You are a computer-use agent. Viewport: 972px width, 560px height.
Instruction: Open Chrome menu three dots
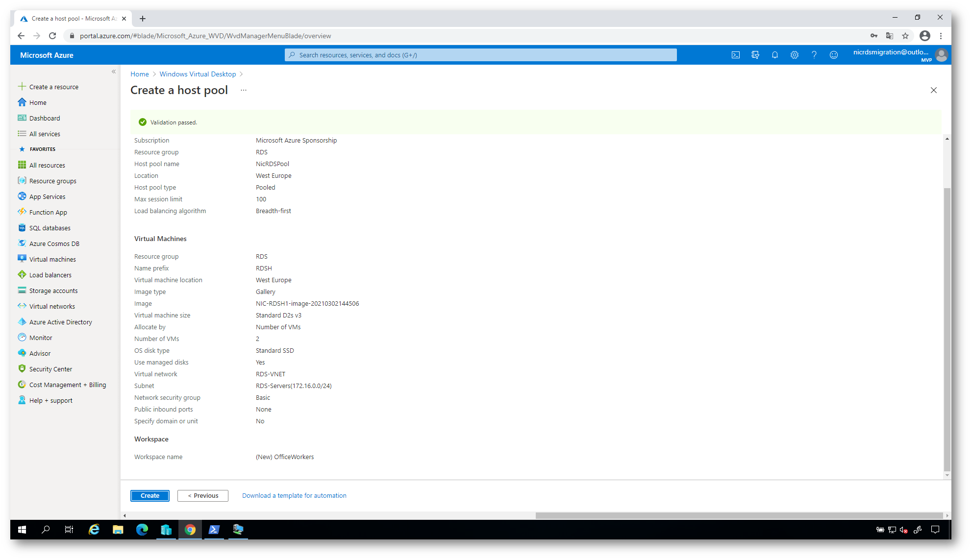(941, 36)
